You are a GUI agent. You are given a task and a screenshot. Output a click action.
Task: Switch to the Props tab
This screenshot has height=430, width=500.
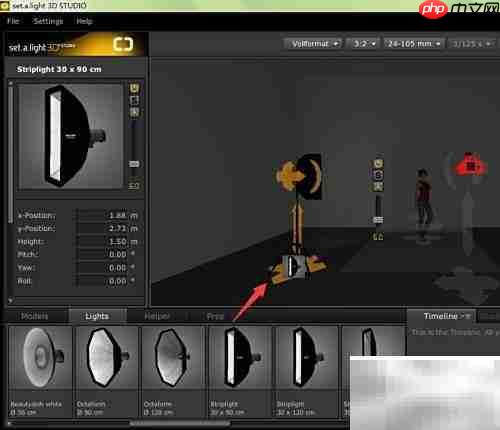tap(215, 316)
